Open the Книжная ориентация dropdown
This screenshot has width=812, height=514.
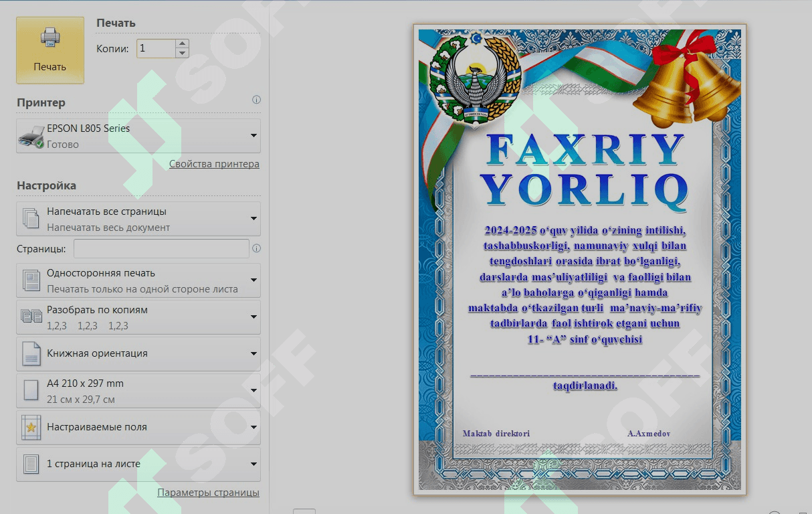click(x=138, y=353)
